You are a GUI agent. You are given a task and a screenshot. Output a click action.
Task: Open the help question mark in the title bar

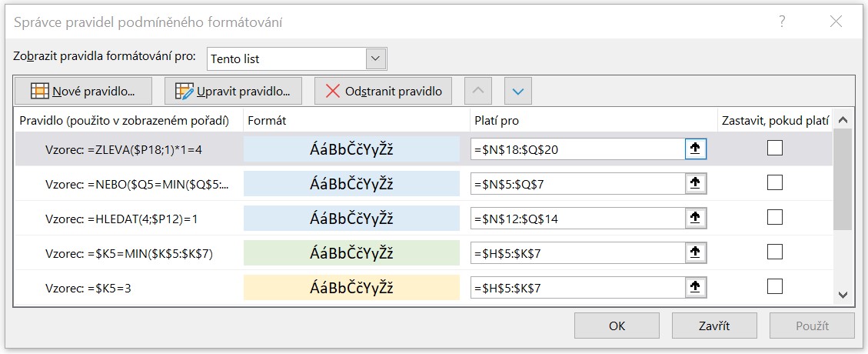coord(782,22)
